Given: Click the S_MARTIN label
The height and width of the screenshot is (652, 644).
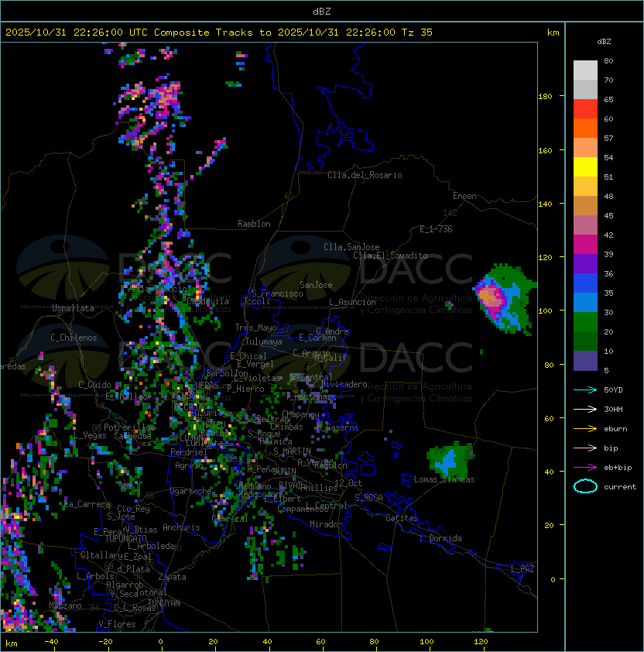Looking at the screenshot, I should click(x=292, y=451).
